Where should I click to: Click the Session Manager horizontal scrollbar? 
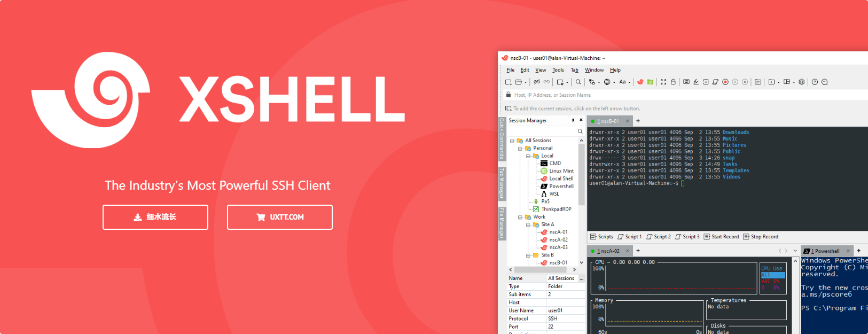[x=542, y=270]
